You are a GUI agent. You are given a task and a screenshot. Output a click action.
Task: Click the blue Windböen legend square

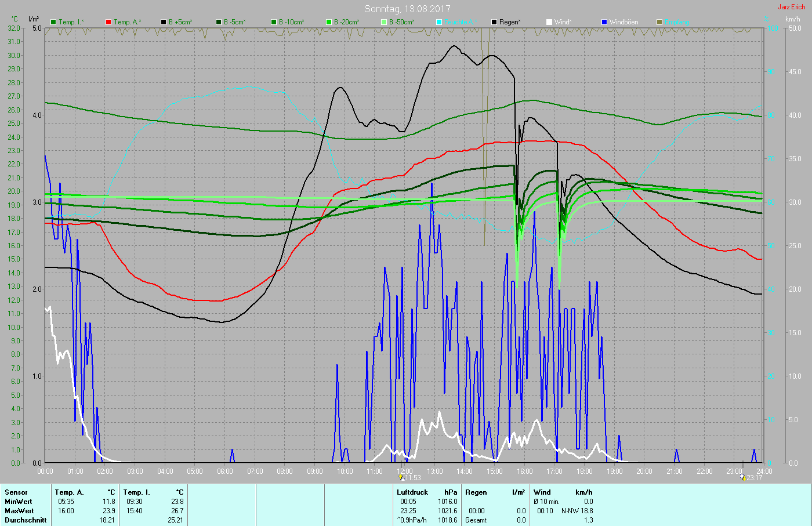[x=604, y=22]
